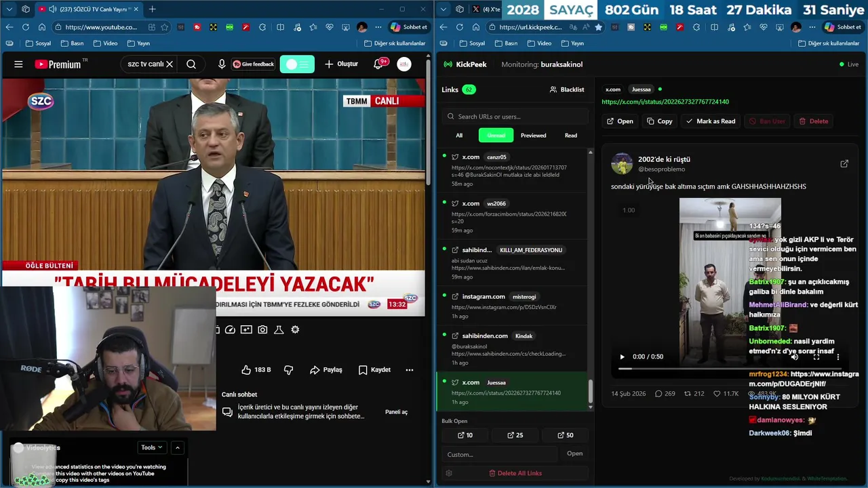Bulk open 10 links
This screenshot has width=868, height=488.
tap(465, 435)
